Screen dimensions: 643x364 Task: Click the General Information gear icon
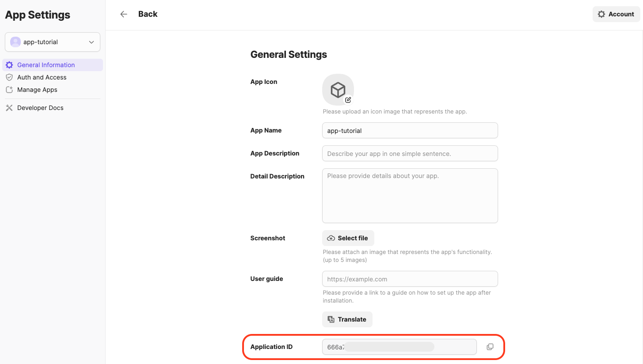click(x=9, y=65)
